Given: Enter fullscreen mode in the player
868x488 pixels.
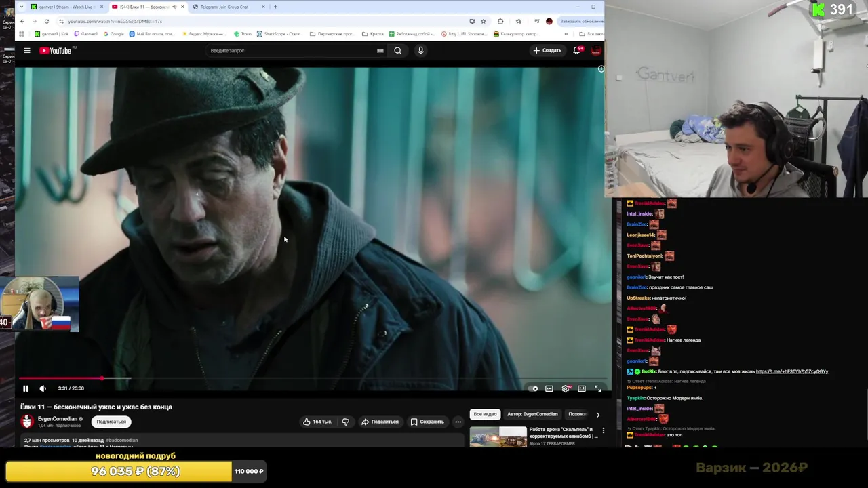Looking at the screenshot, I should (597, 388).
